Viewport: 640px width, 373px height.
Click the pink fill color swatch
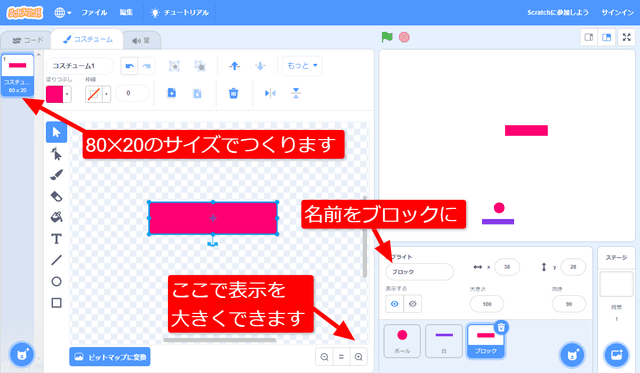54,94
